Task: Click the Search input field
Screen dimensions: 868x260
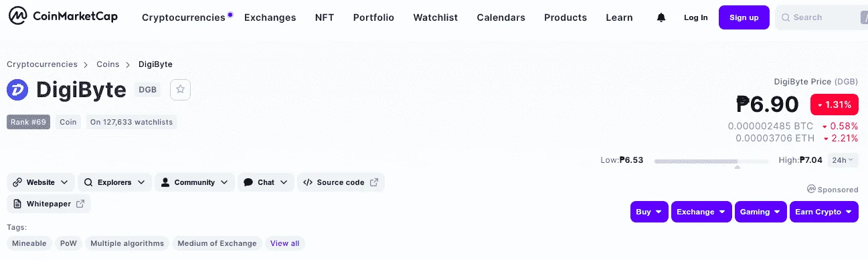Action: tap(821, 17)
